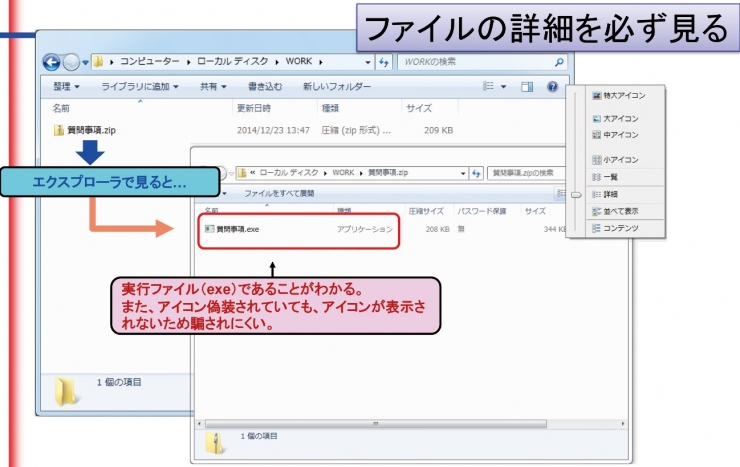Screen dimensions: 740x467
Task: Select the 質問事項.zip file
Action: 92,130
